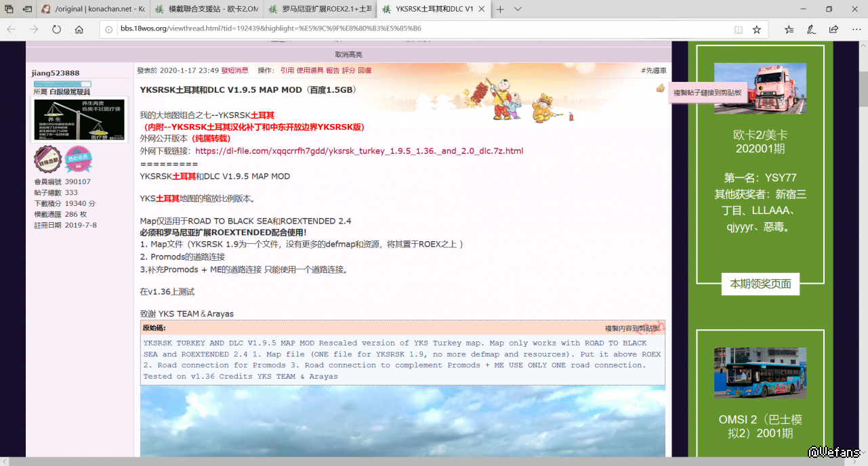868x466 pixels.
Task: Click the member level progress bar
Action: coord(62,84)
